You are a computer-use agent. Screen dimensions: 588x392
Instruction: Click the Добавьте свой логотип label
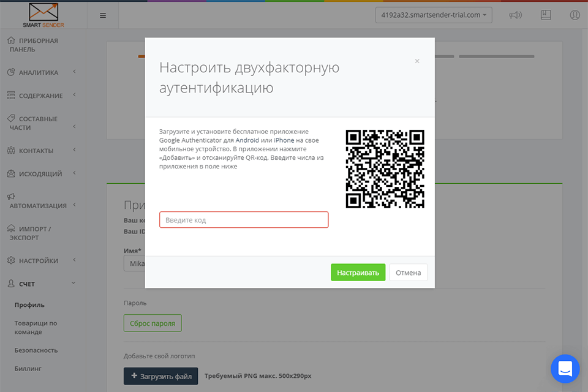(159, 356)
